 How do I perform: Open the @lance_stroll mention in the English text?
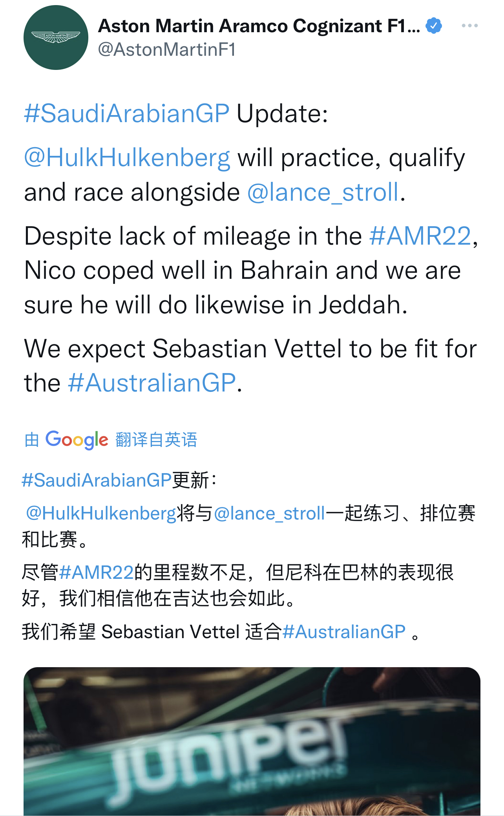coord(323,192)
